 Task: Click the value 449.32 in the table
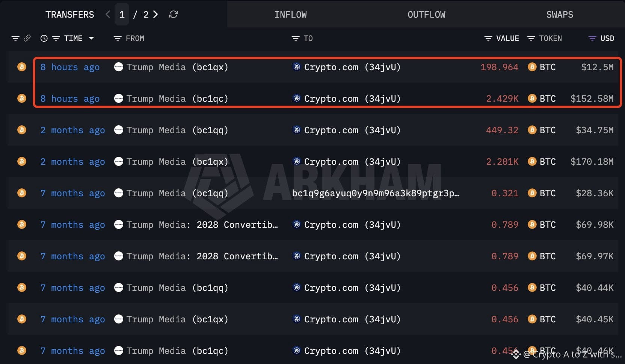point(502,130)
